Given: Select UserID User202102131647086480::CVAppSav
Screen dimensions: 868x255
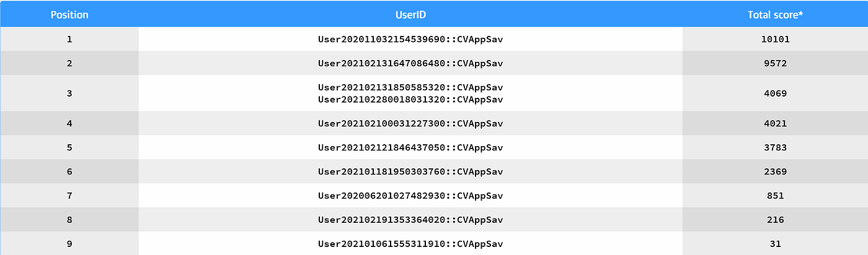Looking at the screenshot, I should point(410,63).
